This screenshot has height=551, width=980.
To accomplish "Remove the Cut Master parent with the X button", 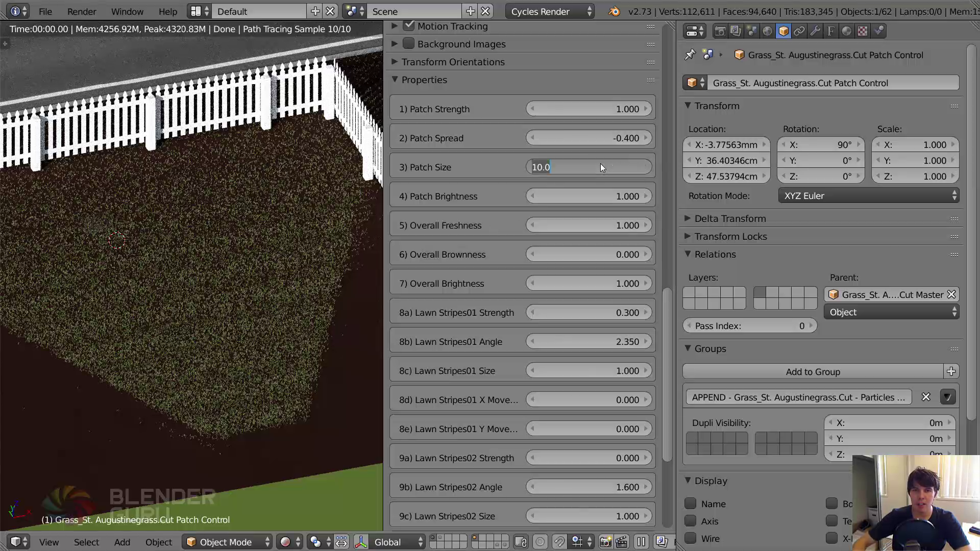I will tap(951, 294).
